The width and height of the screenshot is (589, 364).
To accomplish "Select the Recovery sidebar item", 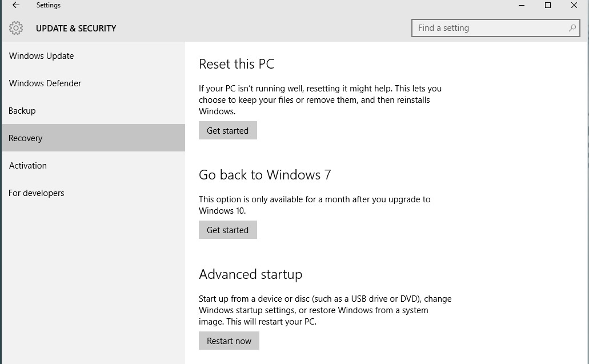I will pyautogui.click(x=26, y=138).
